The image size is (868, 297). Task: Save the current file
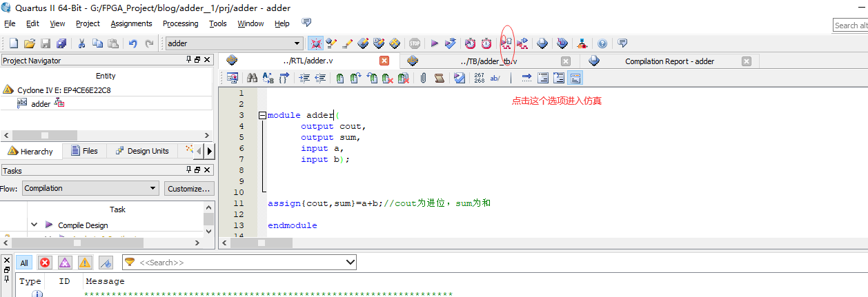click(x=46, y=43)
